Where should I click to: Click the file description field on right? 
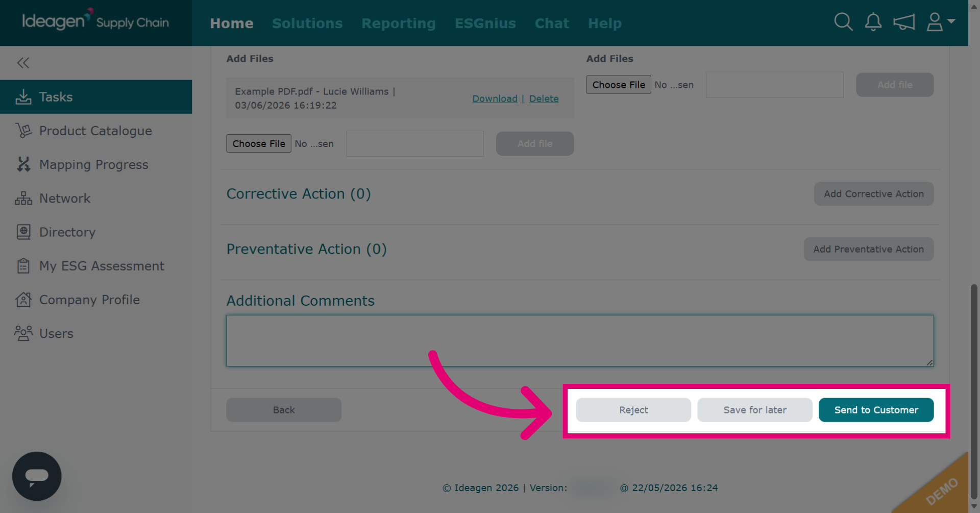pos(775,85)
